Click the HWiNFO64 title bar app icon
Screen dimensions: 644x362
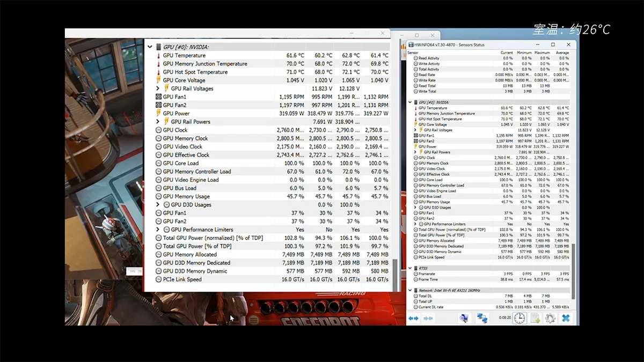point(411,45)
